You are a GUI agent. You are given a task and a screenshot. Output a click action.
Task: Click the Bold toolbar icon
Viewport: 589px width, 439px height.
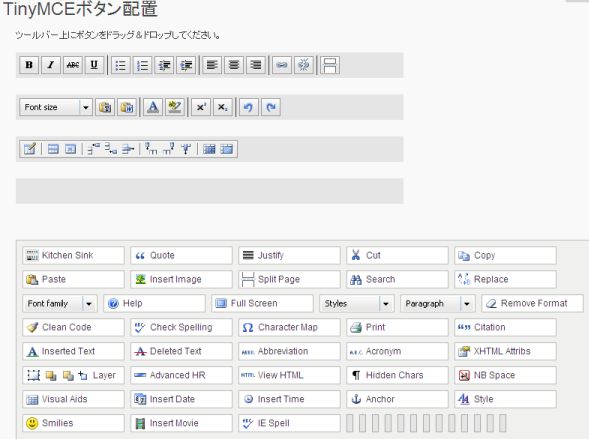pos(29,65)
